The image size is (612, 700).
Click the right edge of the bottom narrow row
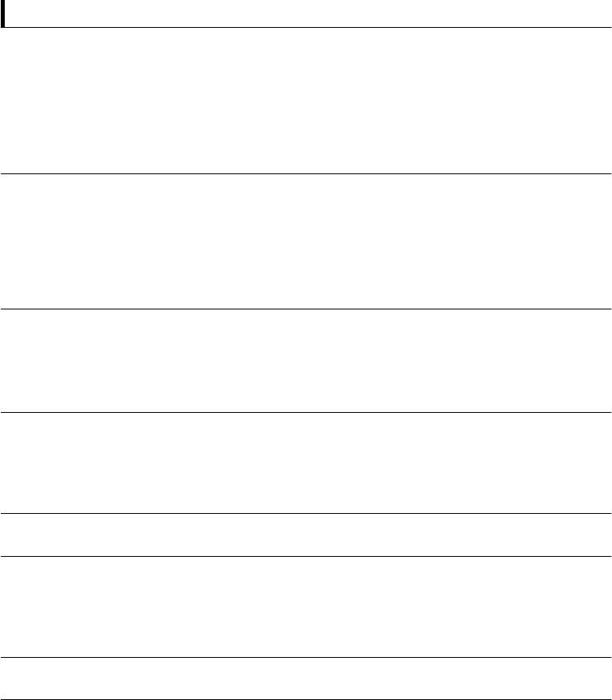click(x=602, y=679)
